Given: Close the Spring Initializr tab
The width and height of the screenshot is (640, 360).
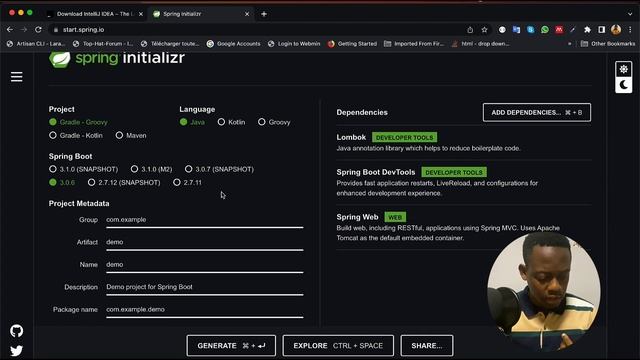Looking at the screenshot, I should 247,14.
